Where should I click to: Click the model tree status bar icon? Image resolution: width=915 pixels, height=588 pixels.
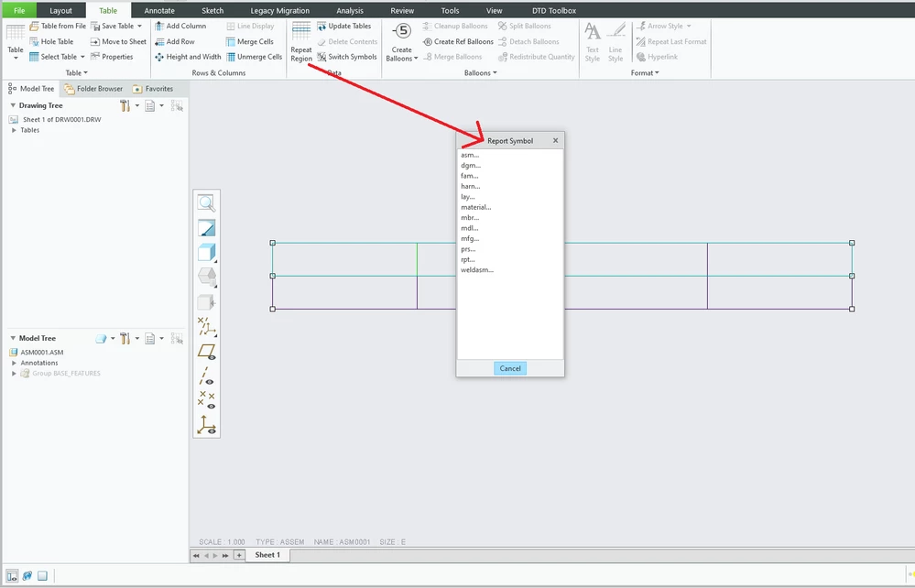click(x=12, y=576)
